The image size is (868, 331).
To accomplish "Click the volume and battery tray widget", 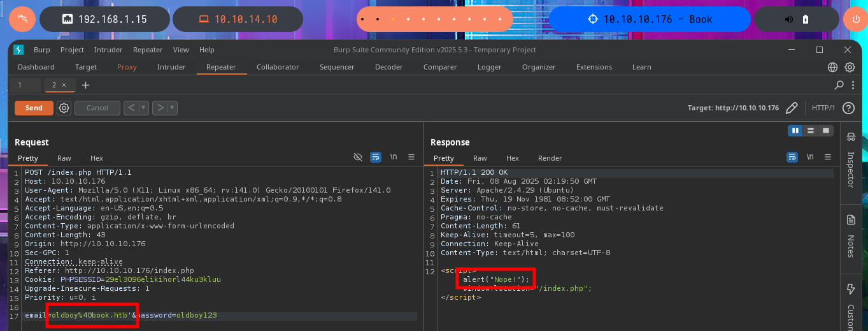I will (x=797, y=19).
